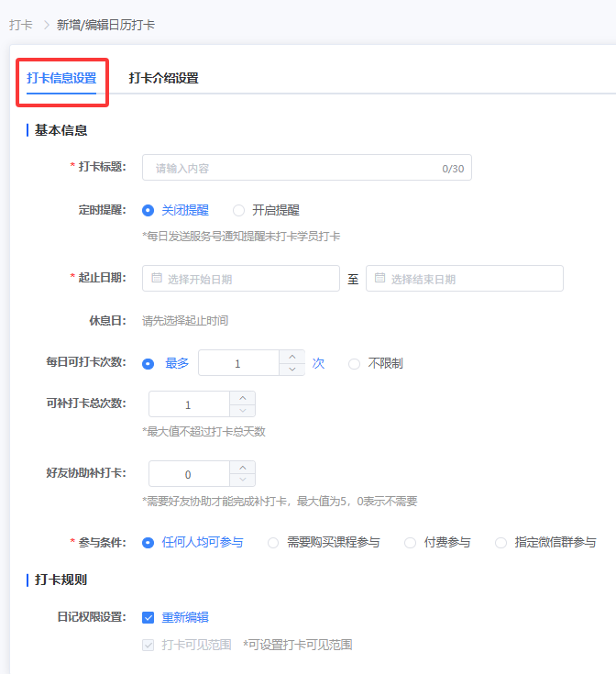Go to 打卡 breadcrumb link
616x674 pixels.
click(x=20, y=25)
